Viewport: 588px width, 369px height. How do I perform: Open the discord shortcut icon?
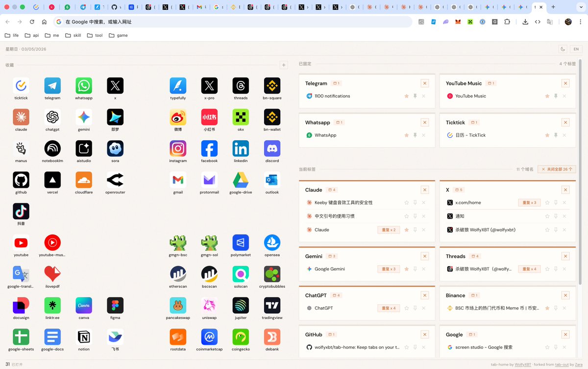272,148
